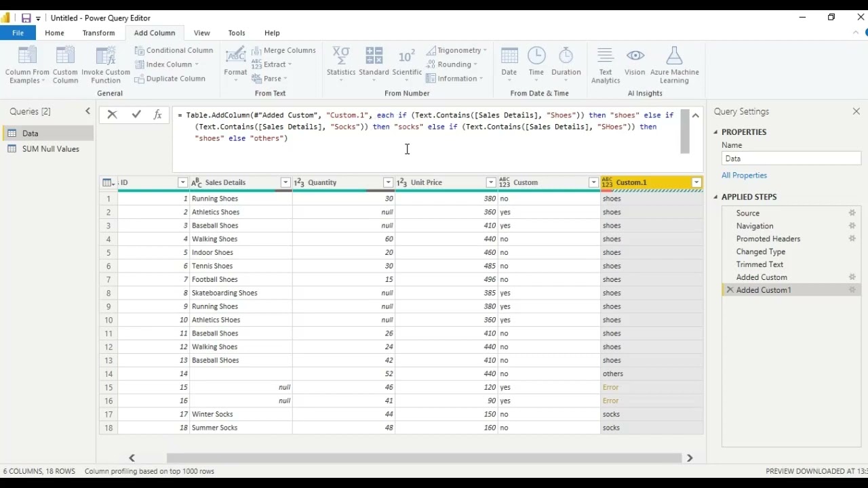Collapse the PROPERTIES section

(715, 132)
